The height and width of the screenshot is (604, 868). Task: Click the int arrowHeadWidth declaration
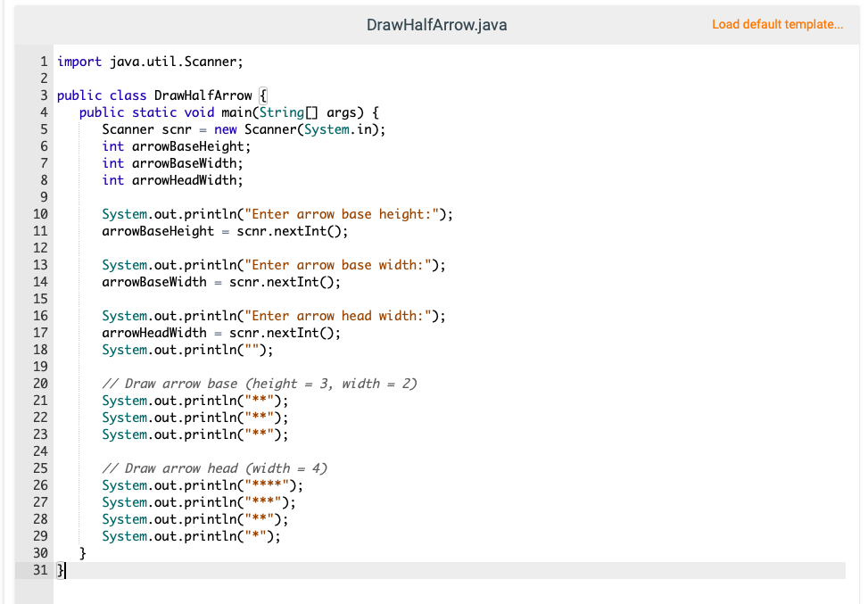[172, 180]
